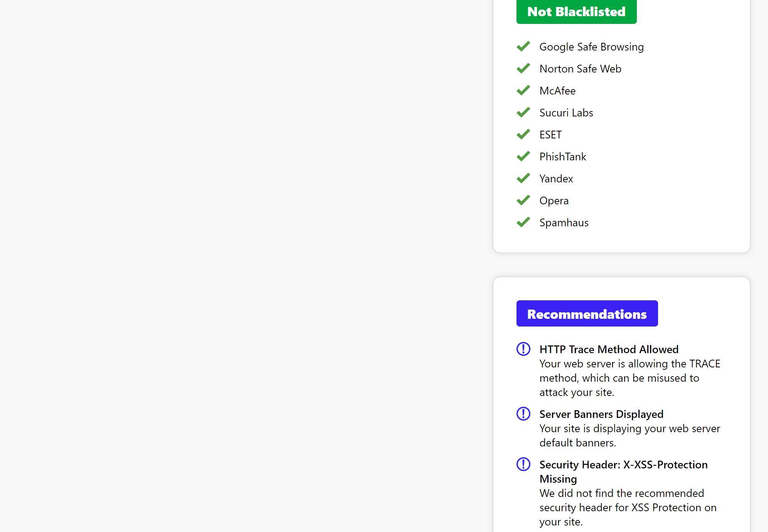This screenshot has width=768, height=532.
Task: Click the checkmark next to Spamhaus
Action: tap(523, 222)
